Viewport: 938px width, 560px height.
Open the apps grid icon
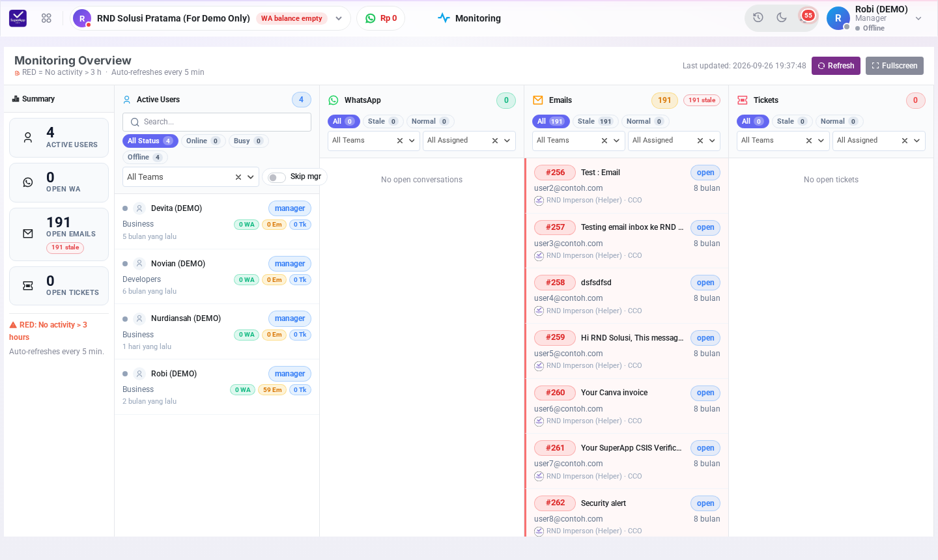[46, 18]
